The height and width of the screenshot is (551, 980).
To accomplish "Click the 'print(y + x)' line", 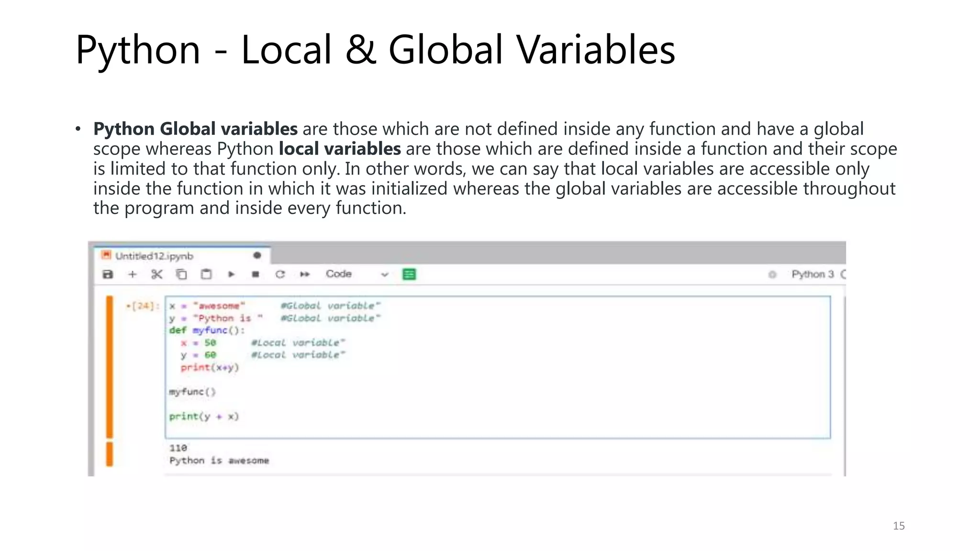I will pyautogui.click(x=204, y=416).
